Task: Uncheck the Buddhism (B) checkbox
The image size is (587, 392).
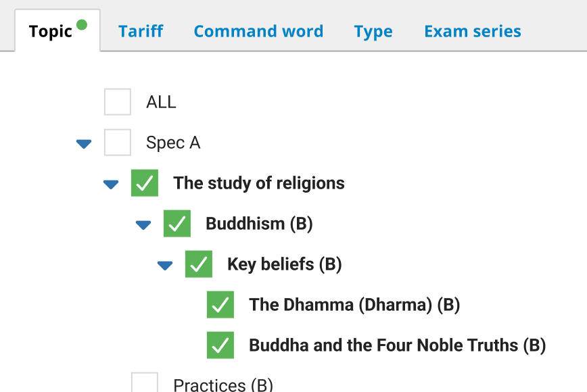Action: (x=177, y=224)
